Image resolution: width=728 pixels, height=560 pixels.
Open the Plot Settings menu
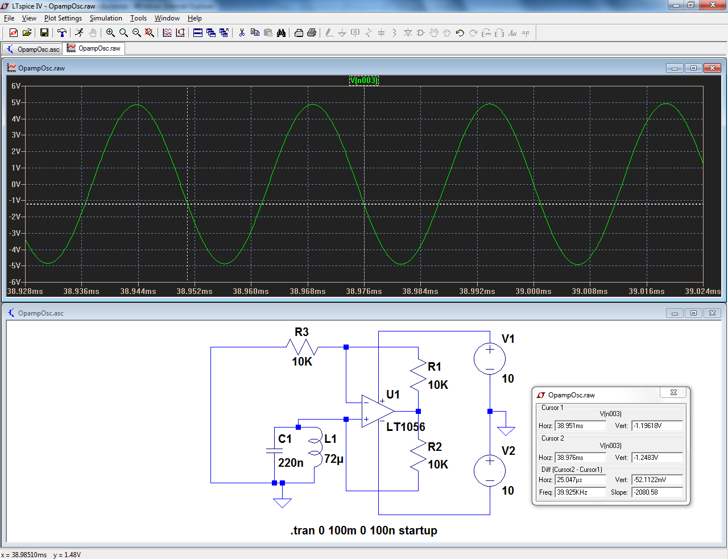click(x=63, y=18)
